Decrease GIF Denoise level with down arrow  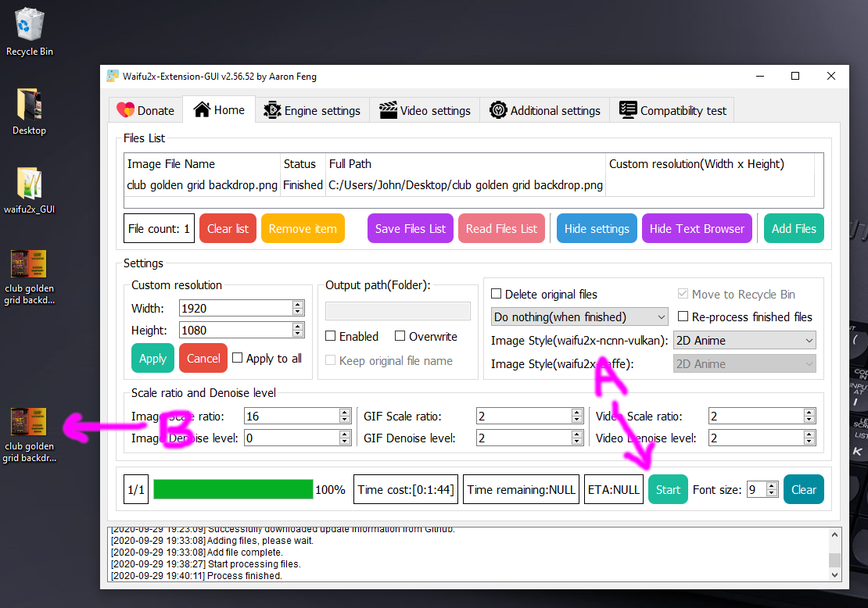(x=577, y=442)
